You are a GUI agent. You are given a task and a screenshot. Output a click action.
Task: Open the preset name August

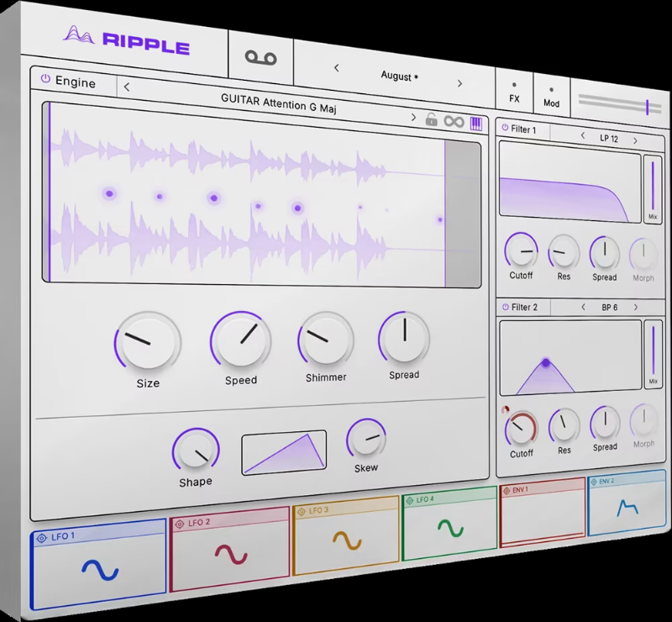pyautogui.click(x=400, y=76)
